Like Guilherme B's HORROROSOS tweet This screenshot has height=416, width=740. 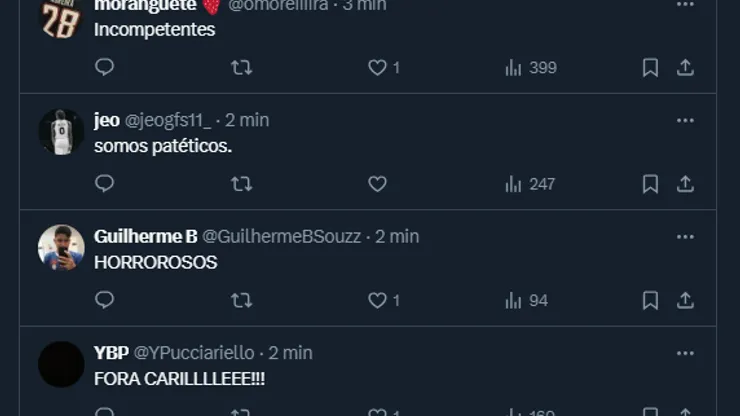pyautogui.click(x=377, y=300)
